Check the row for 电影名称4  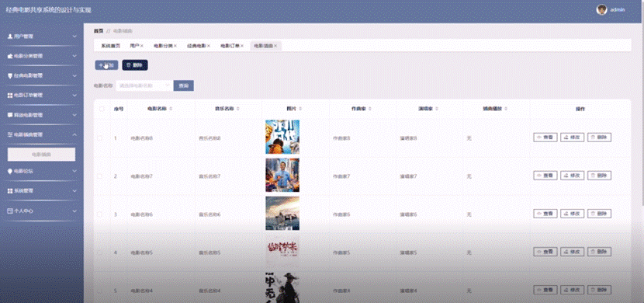(x=100, y=291)
